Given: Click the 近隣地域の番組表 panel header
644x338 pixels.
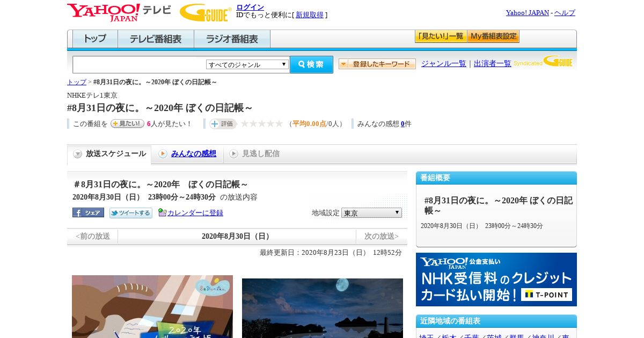Looking at the screenshot, I should click(496, 321).
